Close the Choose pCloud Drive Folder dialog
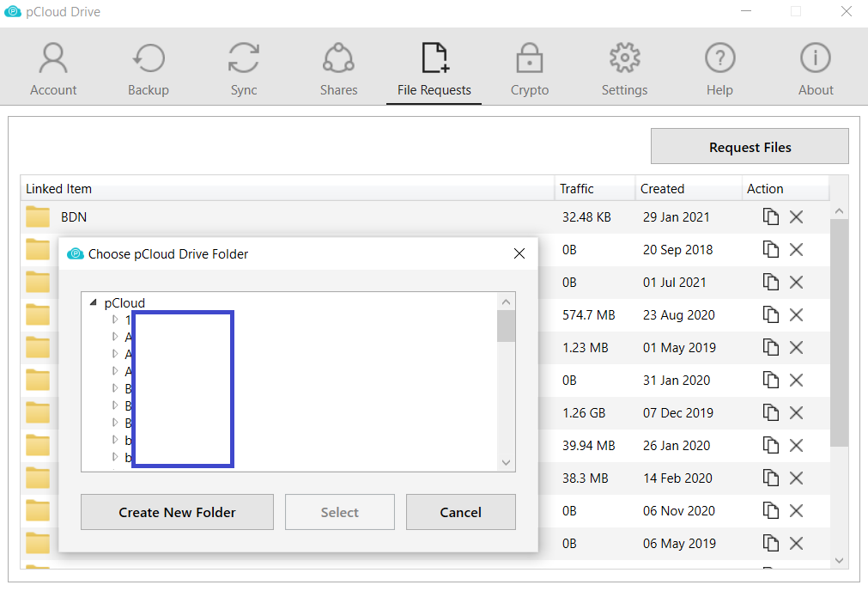868x591 pixels. pyautogui.click(x=519, y=253)
